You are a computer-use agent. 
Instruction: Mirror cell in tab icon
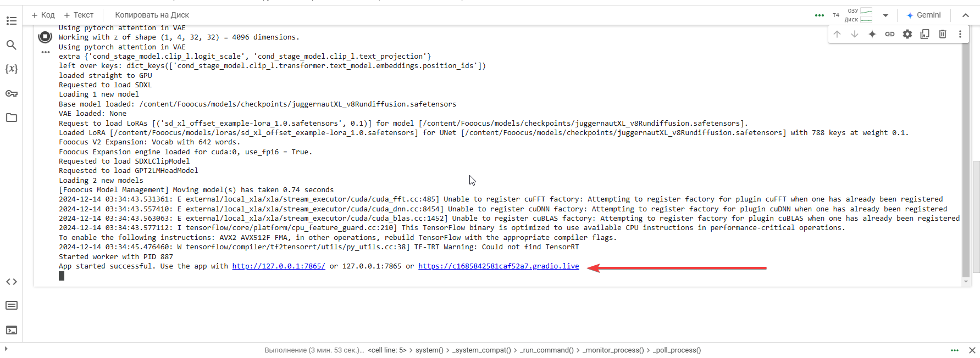(925, 34)
